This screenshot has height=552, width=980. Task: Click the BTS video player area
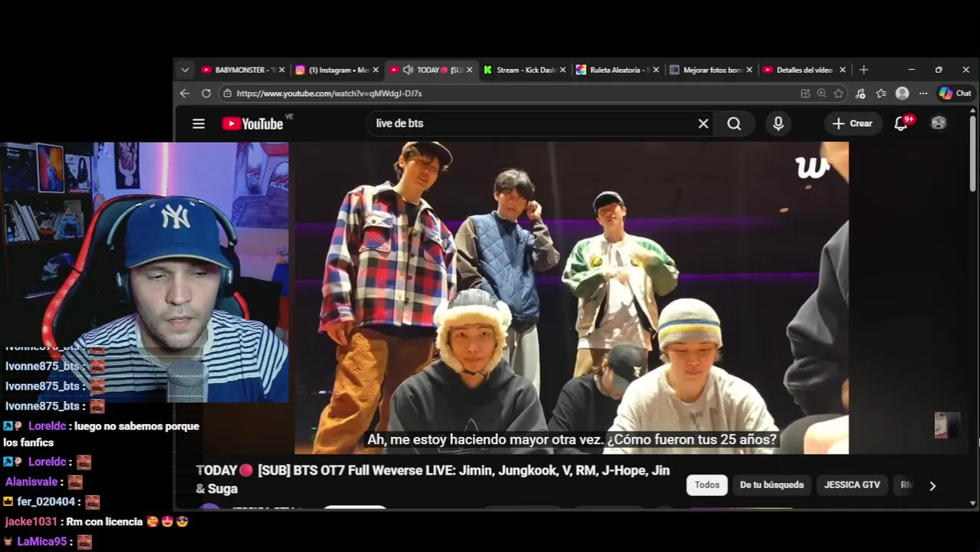(571, 297)
